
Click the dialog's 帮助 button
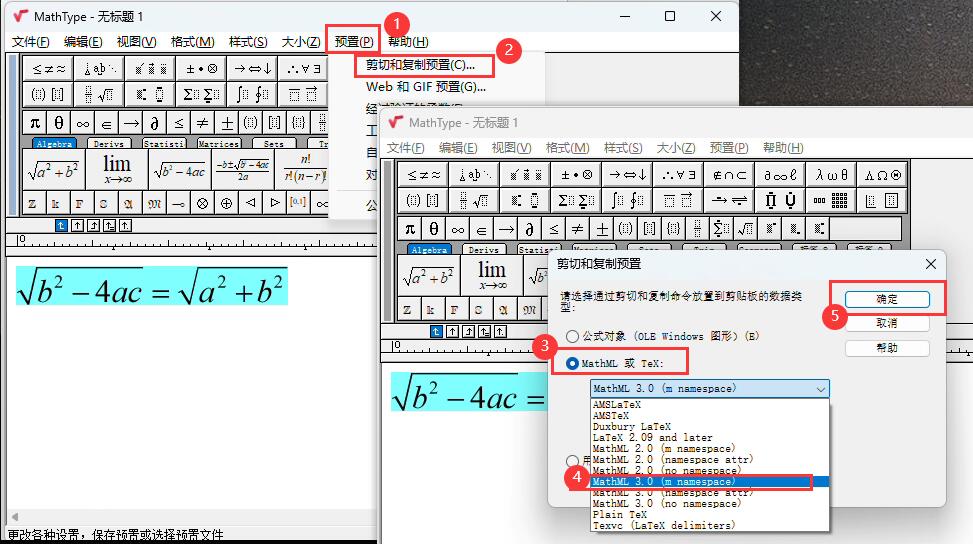pyautogui.click(x=887, y=348)
